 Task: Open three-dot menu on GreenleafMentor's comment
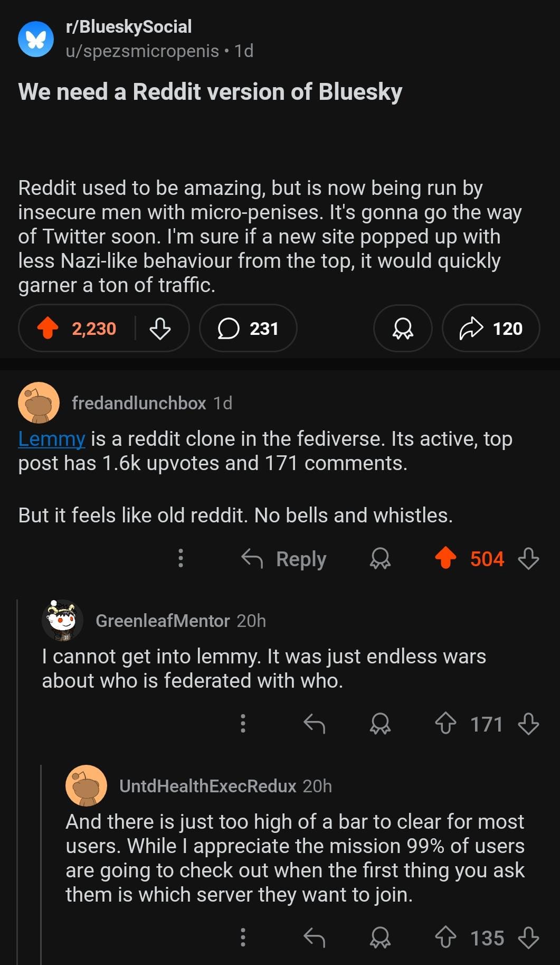coord(243,724)
